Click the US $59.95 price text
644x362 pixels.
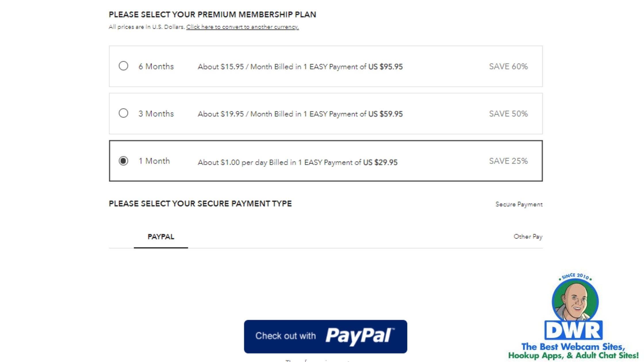pyautogui.click(x=386, y=114)
